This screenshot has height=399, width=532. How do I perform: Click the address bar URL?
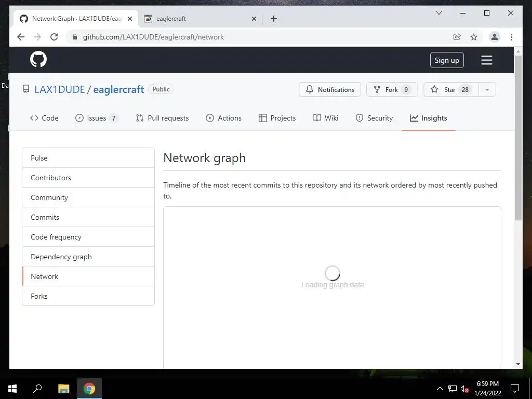[x=153, y=37]
